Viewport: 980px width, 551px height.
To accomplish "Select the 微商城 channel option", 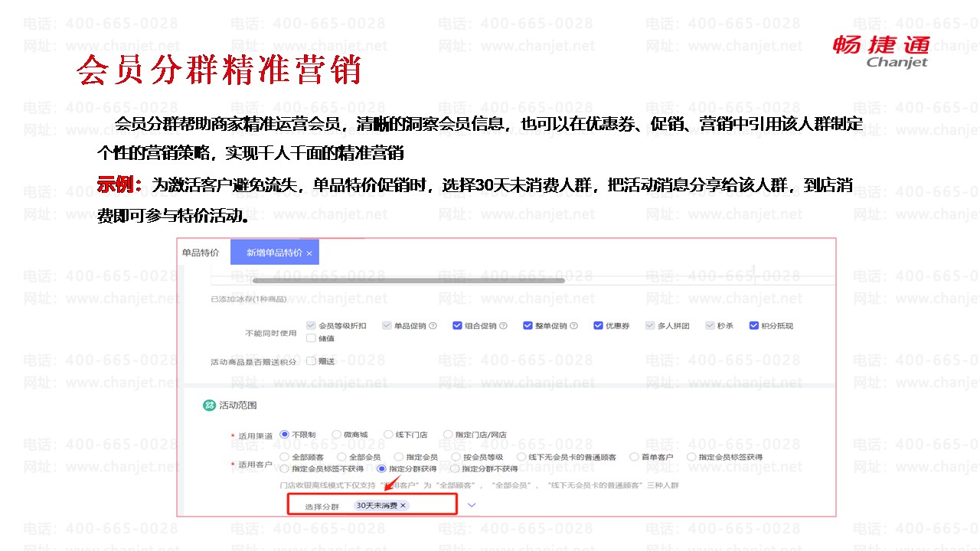I will pyautogui.click(x=336, y=435).
